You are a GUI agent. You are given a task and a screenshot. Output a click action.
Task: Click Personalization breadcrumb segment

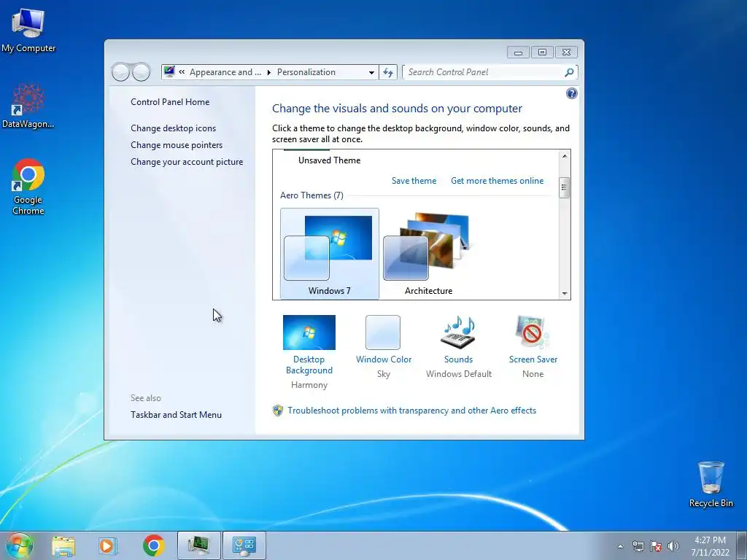pos(306,72)
